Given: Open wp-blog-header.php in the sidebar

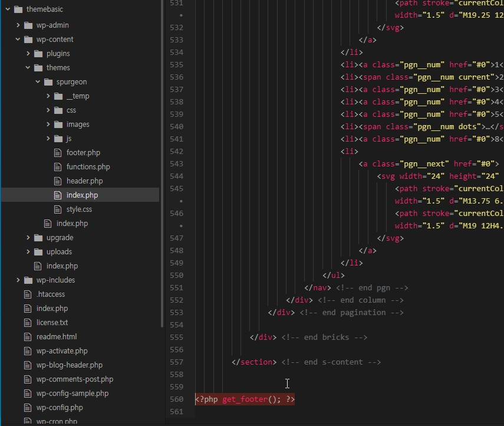Looking at the screenshot, I should coord(70,365).
